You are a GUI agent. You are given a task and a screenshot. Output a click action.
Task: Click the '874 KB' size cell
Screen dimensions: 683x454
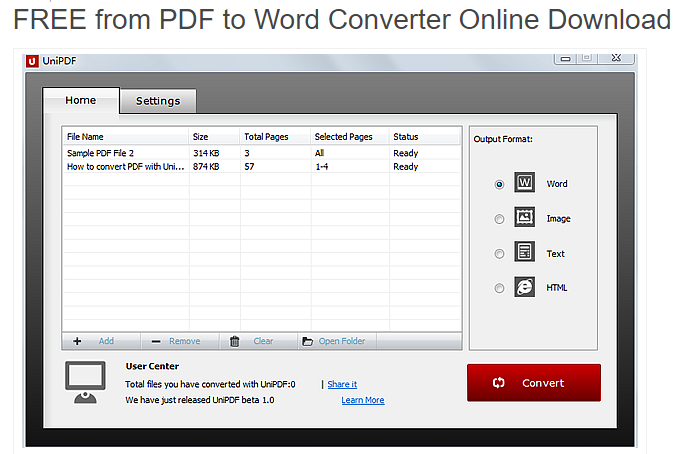coord(206,166)
